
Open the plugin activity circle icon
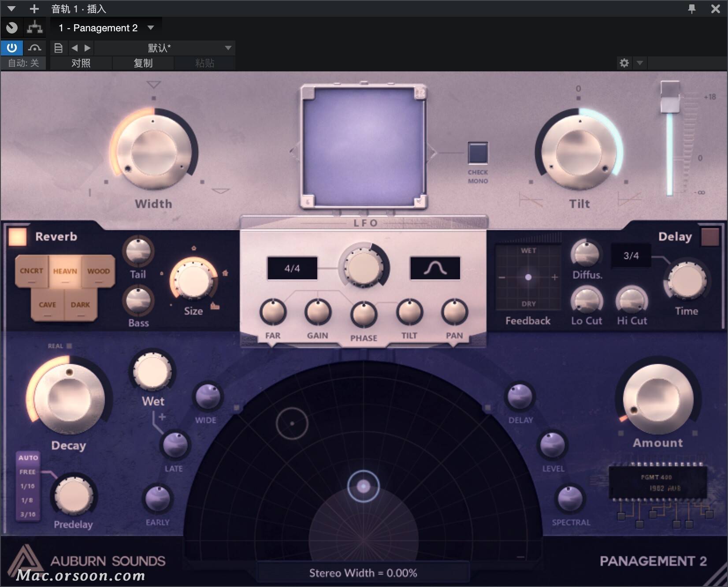tap(12, 28)
